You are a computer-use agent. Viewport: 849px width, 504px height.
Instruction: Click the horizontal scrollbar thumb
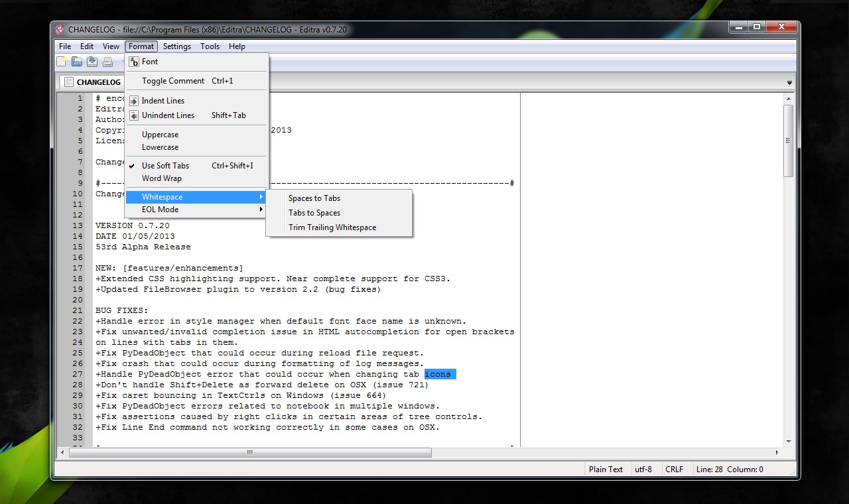pyautogui.click(x=250, y=452)
